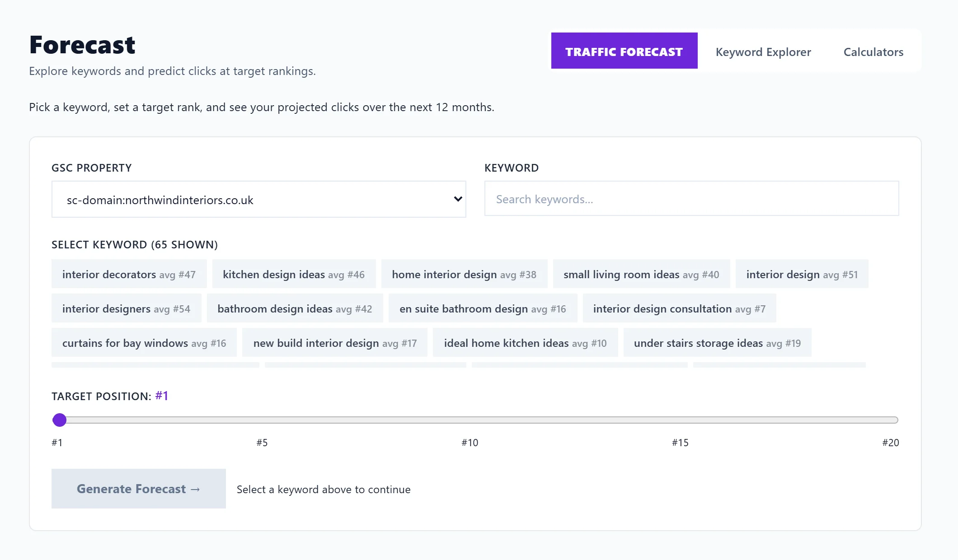Choose 'interior design consultation' keyword chip
The height and width of the screenshot is (560, 958).
[x=679, y=308]
